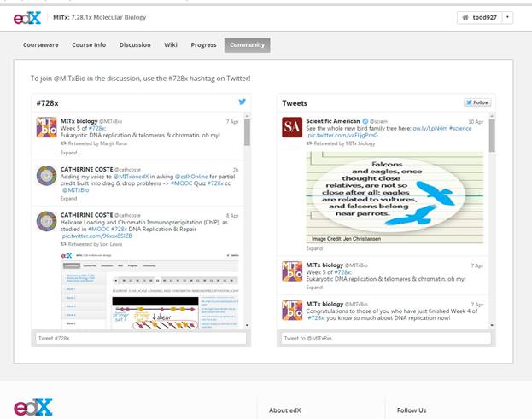This screenshot has height=419, width=532.
Task: Expand the first MITx biology tweet in #728x
Action: tap(68, 153)
